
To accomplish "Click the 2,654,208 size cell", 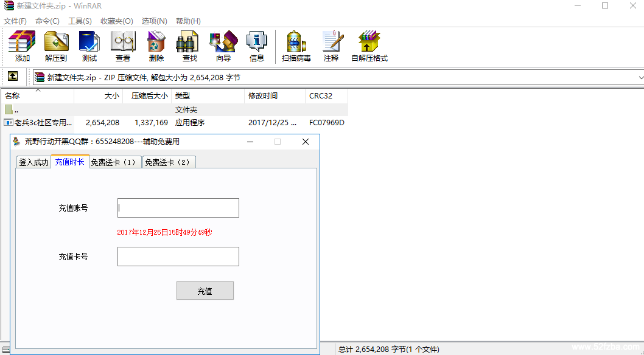I will pyautogui.click(x=102, y=122).
